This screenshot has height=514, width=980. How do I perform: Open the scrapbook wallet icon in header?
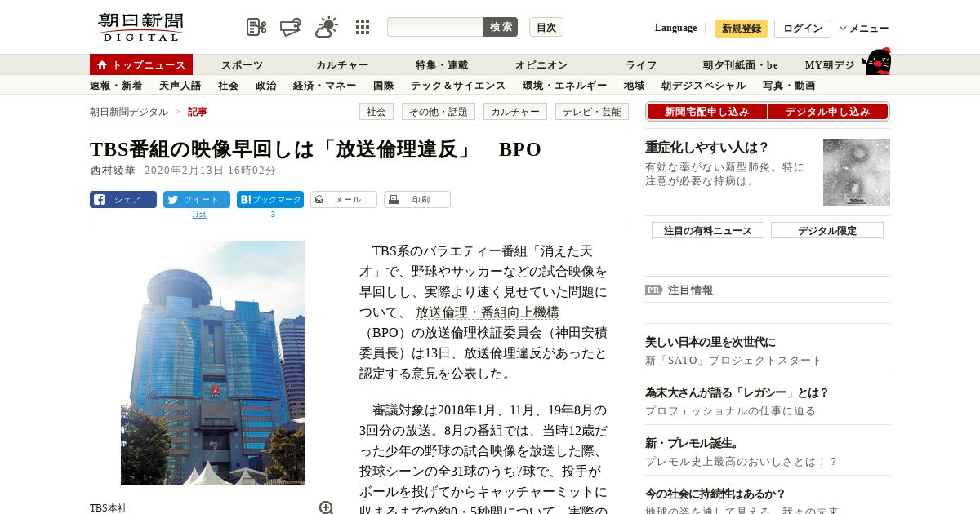[x=291, y=27]
